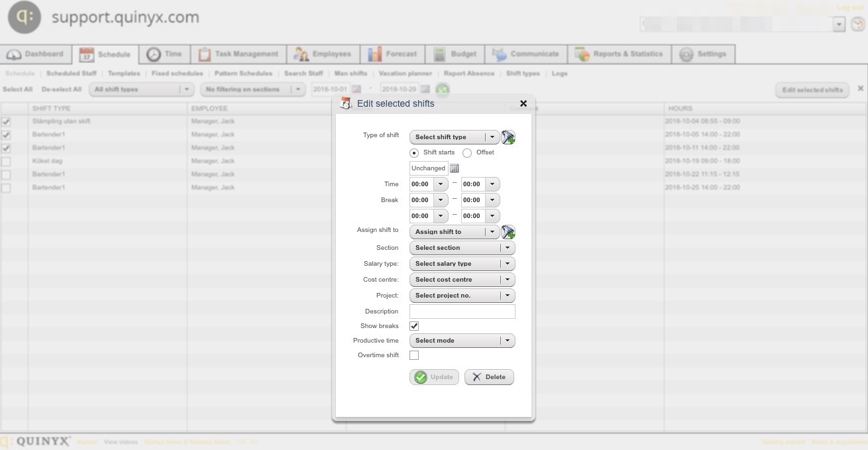Screen dimensions: 868x450
Task: Select the Shift starts radio button
Action: 414,153
